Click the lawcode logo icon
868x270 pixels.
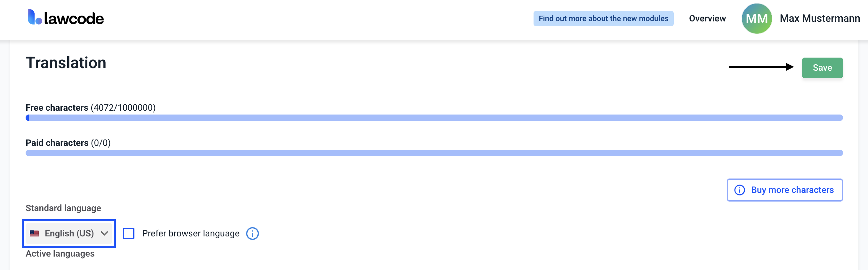[34, 17]
